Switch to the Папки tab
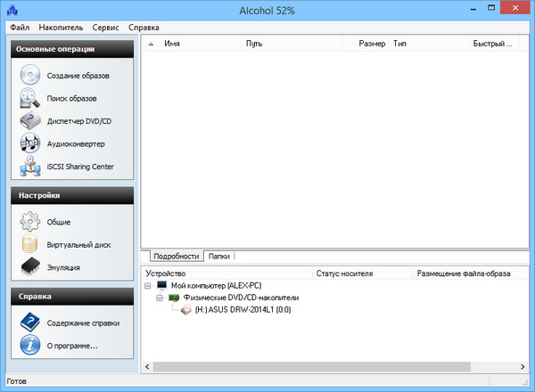Viewport: 535px width, 392px height. tap(218, 257)
